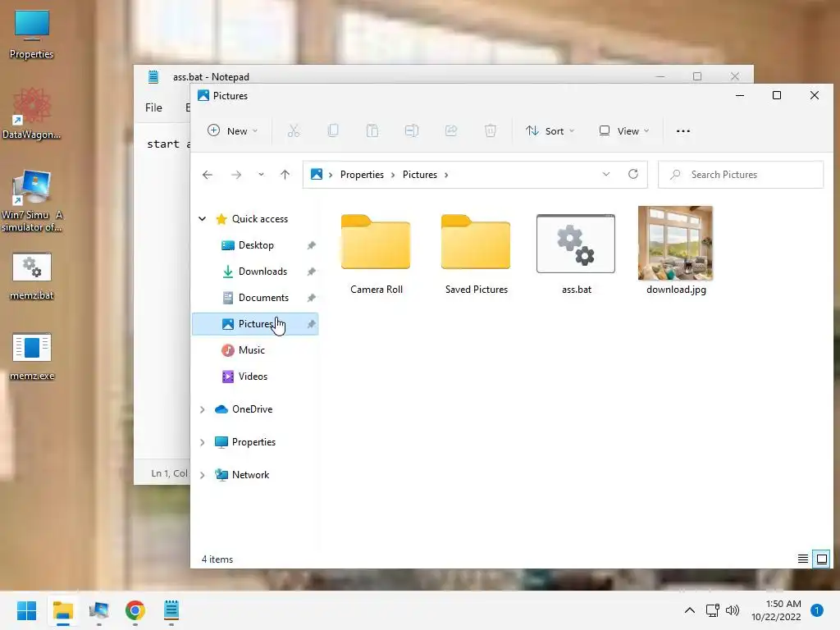Click the Share icon in toolbar

point(451,130)
